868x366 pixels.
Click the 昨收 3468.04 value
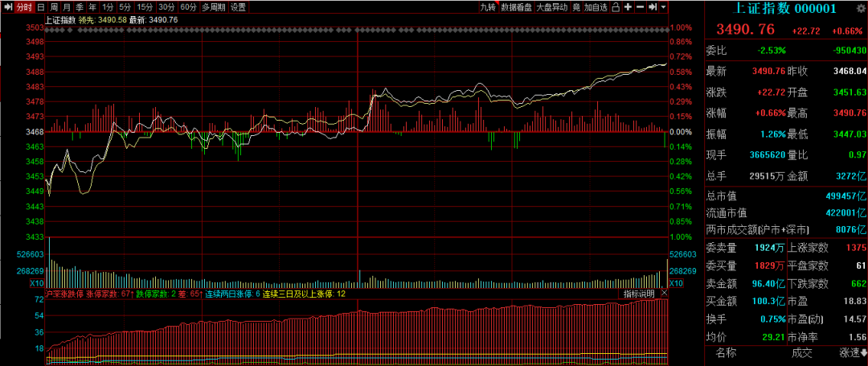coord(850,71)
